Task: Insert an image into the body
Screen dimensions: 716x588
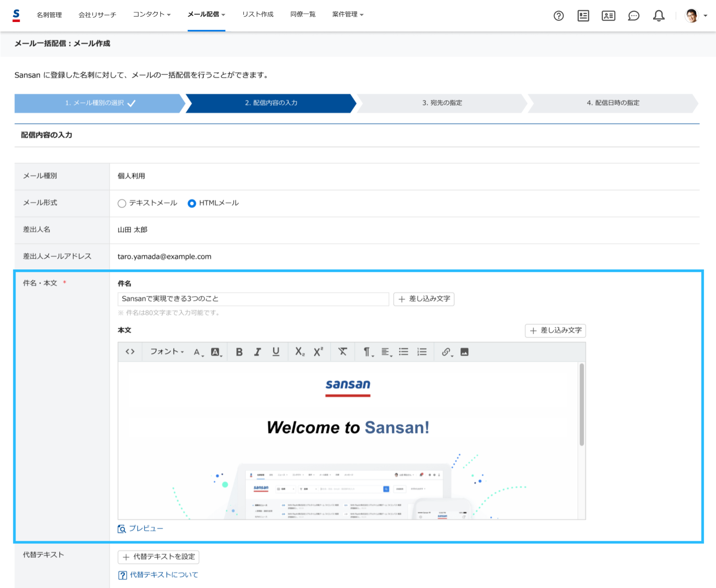Action: (x=464, y=352)
